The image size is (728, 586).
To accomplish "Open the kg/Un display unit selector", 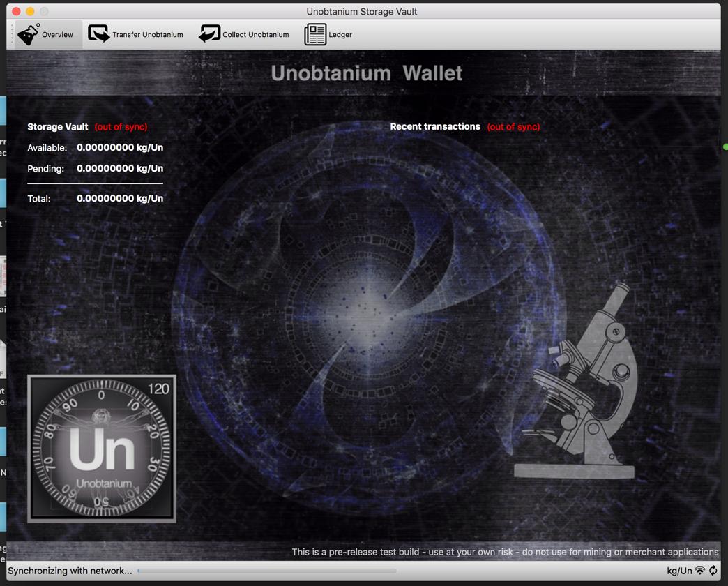I will 679,571.
